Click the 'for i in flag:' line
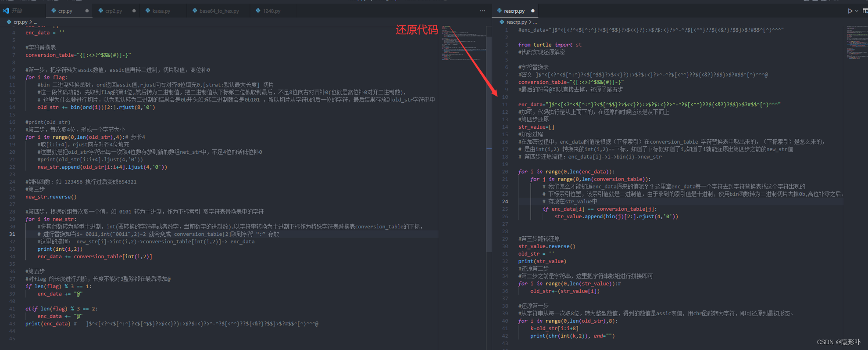 pyautogui.click(x=46, y=77)
